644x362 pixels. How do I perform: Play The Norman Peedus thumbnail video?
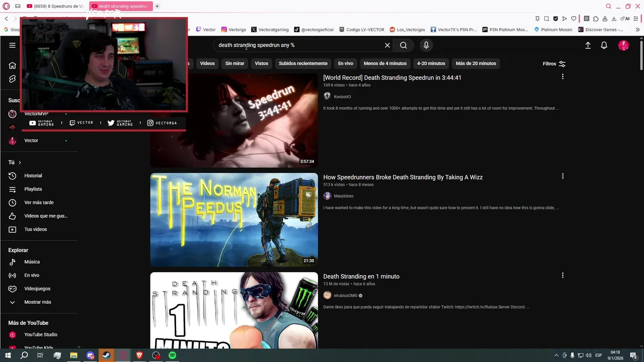[x=234, y=220]
